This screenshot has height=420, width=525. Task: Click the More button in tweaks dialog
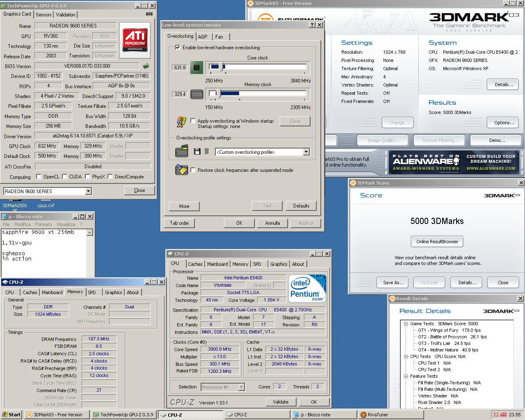click(x=184, y=206)
